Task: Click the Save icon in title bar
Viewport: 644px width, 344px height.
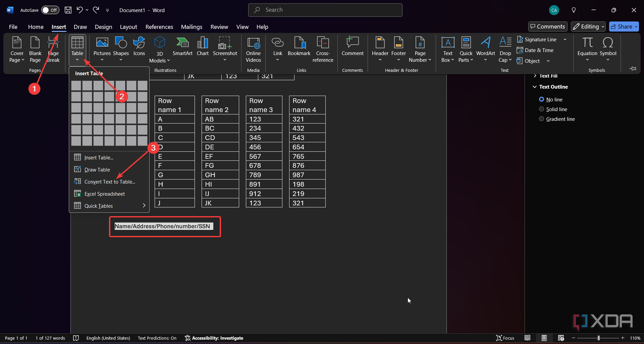Action: click(x=68, y=10)
